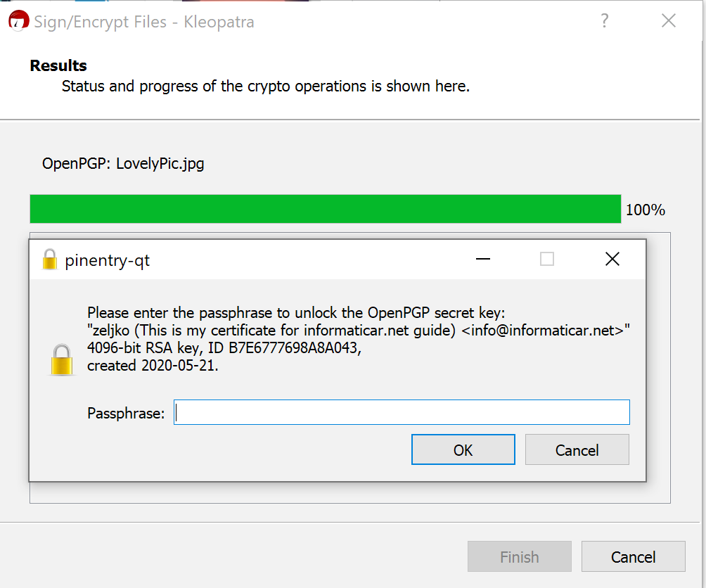This screenshot has width=706, height=588.
Task: Close the pinentry-qt dialog with X
Action: (612, 259)
